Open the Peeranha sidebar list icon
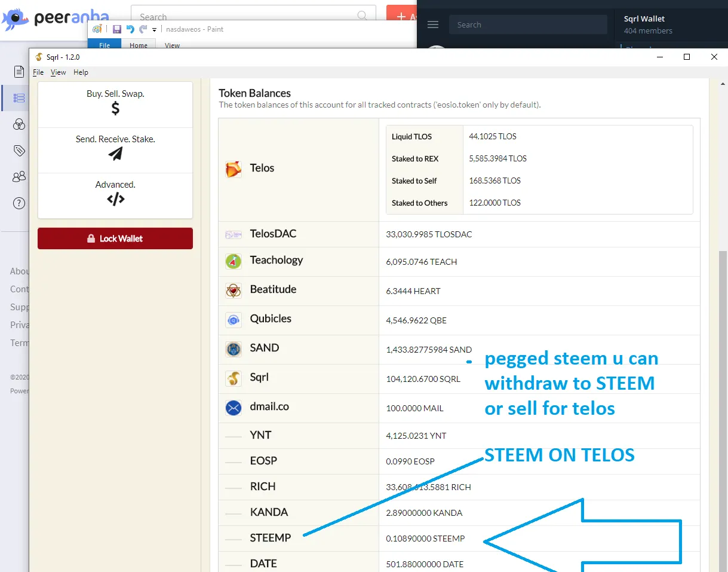 point(19,98)
